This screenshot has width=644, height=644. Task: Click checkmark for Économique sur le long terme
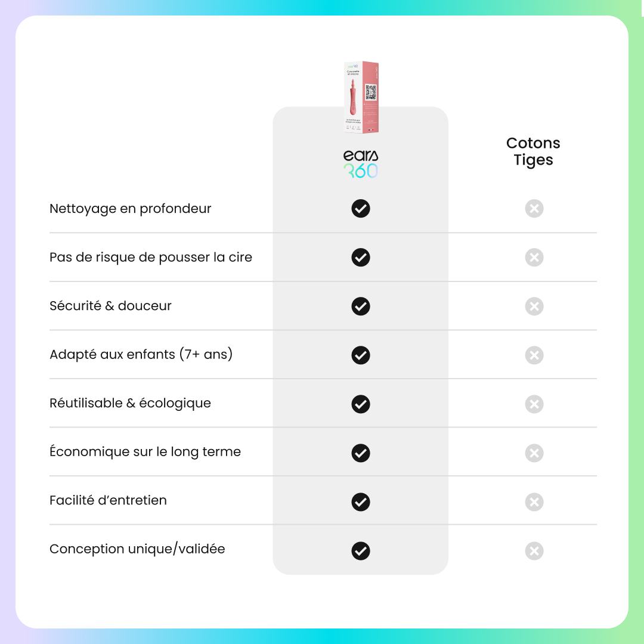coord(361,453)
